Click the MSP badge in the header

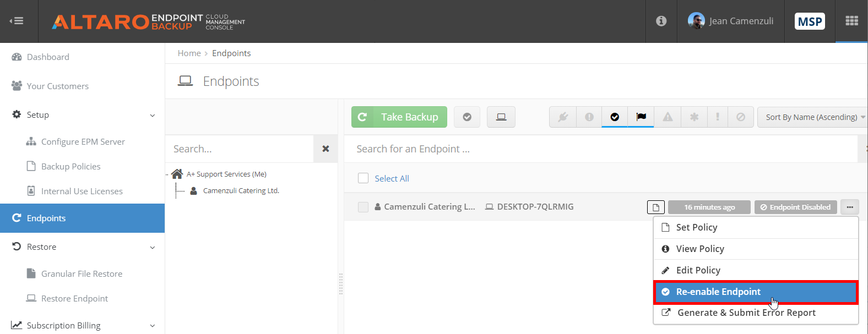coord(810,21)
